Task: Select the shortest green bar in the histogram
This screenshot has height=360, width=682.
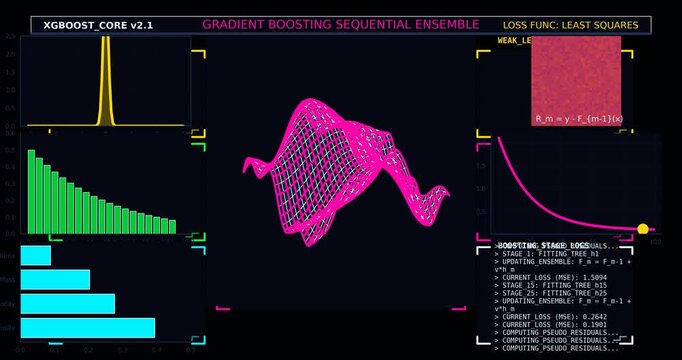Action: 172,227
